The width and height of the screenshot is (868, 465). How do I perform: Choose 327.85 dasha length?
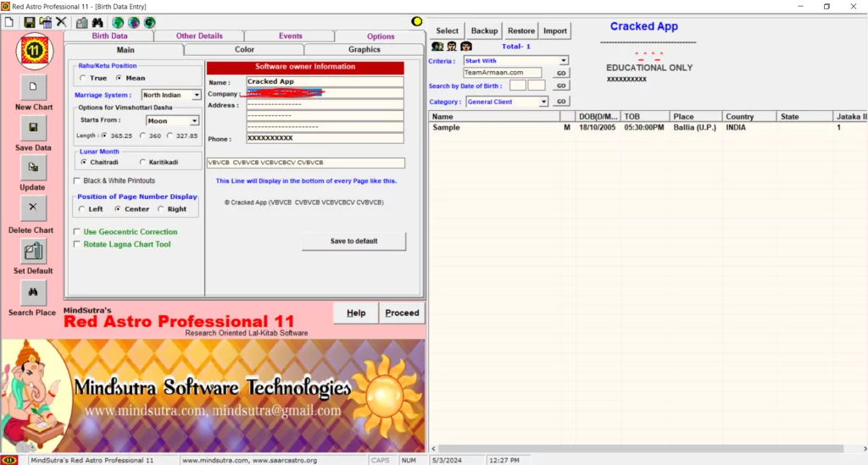[170, 136]
